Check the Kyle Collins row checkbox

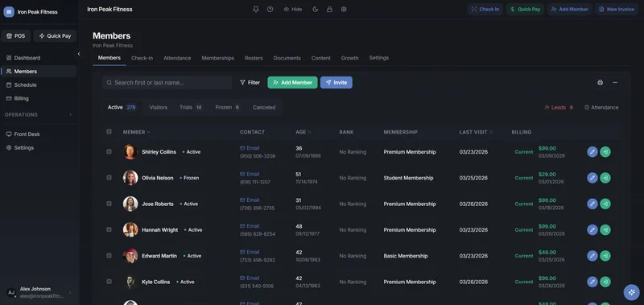(109, 282)
